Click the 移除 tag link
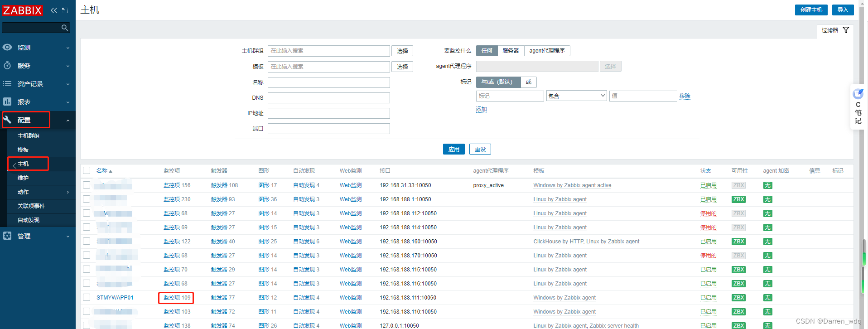The width and height of the screenshot is (868, 329). pyautogui.click(x=685, y=96)
